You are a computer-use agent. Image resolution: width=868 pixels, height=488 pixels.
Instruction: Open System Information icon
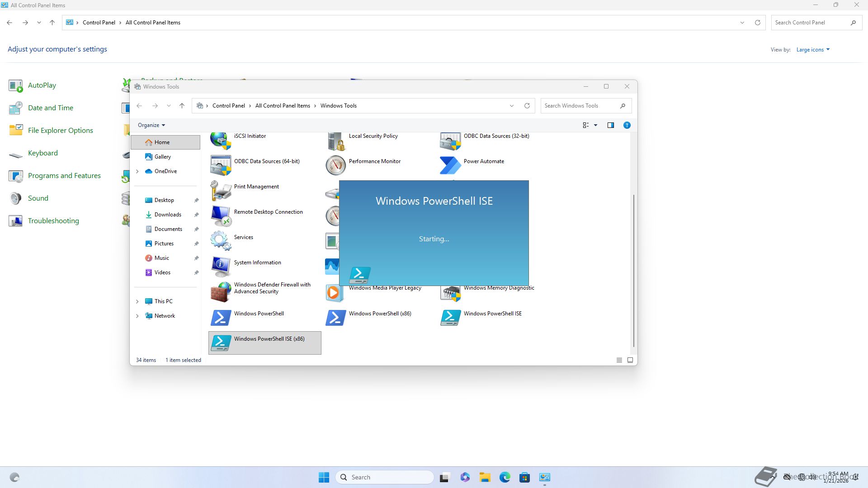pyautogui.click(x=221, y=266)
